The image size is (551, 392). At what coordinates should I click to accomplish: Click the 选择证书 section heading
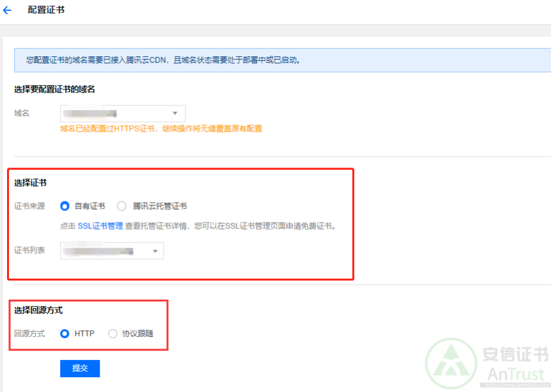coord(30,183)
